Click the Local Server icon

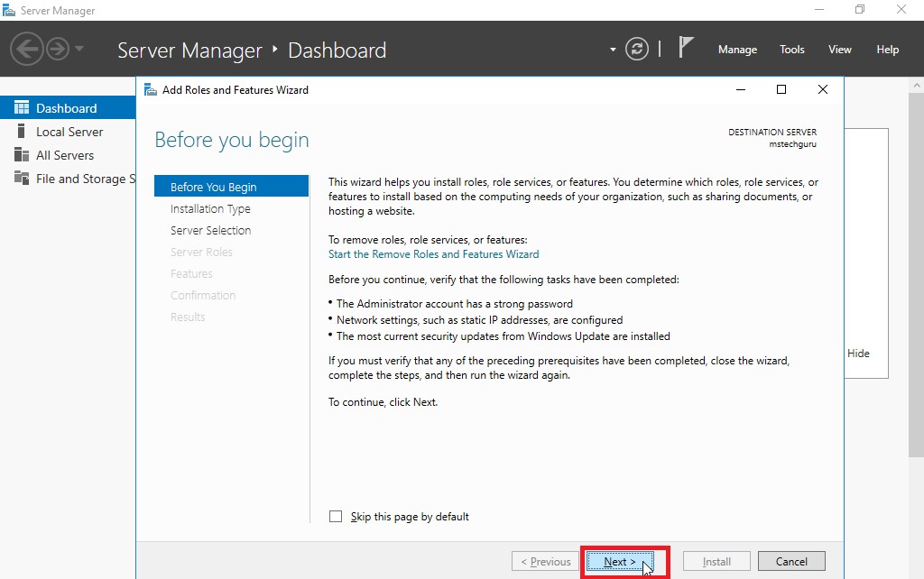click(22, 131)
